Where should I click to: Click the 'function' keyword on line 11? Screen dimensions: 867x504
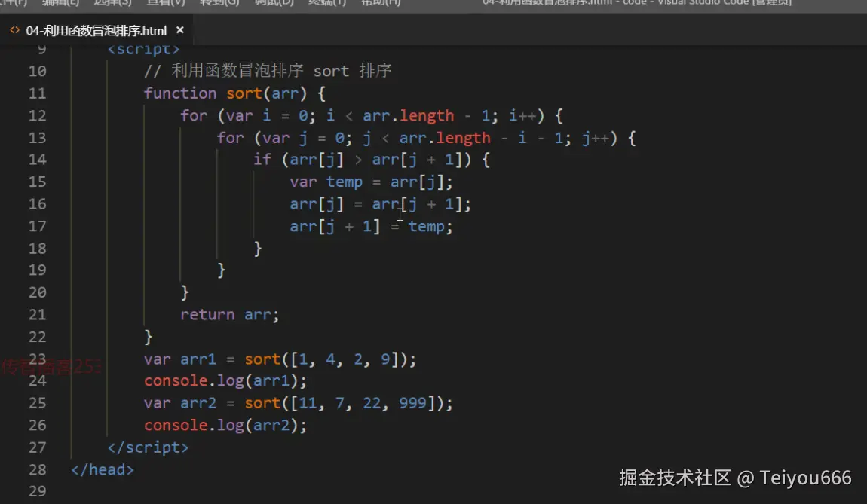179,93
